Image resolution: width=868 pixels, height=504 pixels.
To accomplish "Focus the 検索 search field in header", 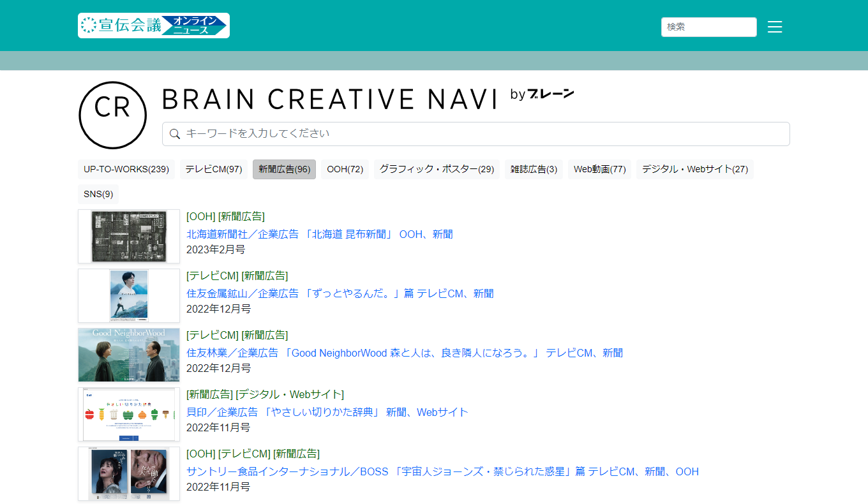I will point(709,27).
